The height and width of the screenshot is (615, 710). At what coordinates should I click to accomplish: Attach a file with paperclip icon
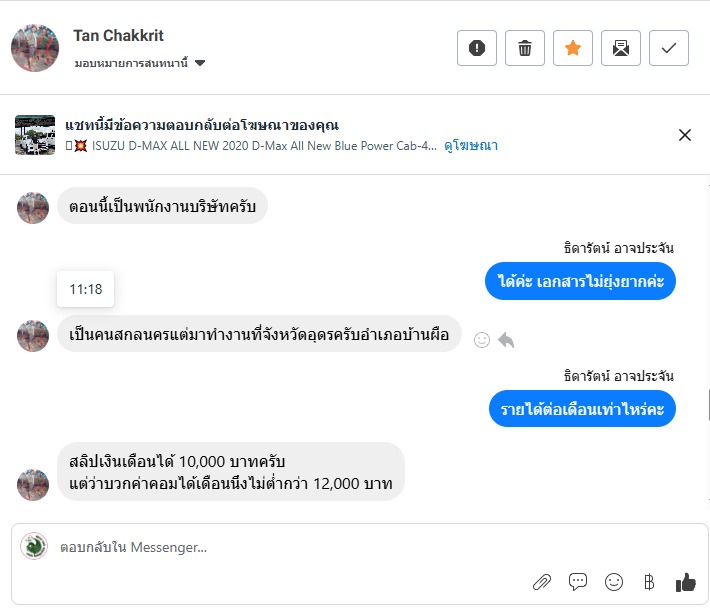click(x=541, y=582)
